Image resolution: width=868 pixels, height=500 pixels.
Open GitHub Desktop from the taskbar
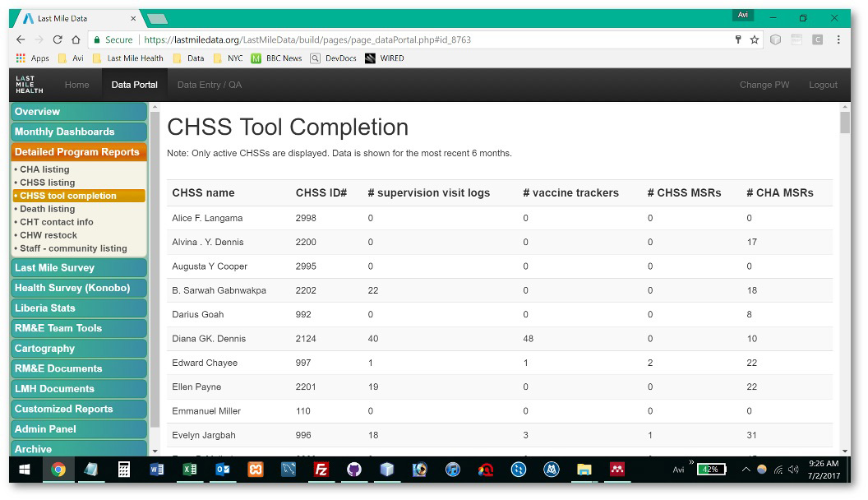pyautogui.click(x=354, y=470)
